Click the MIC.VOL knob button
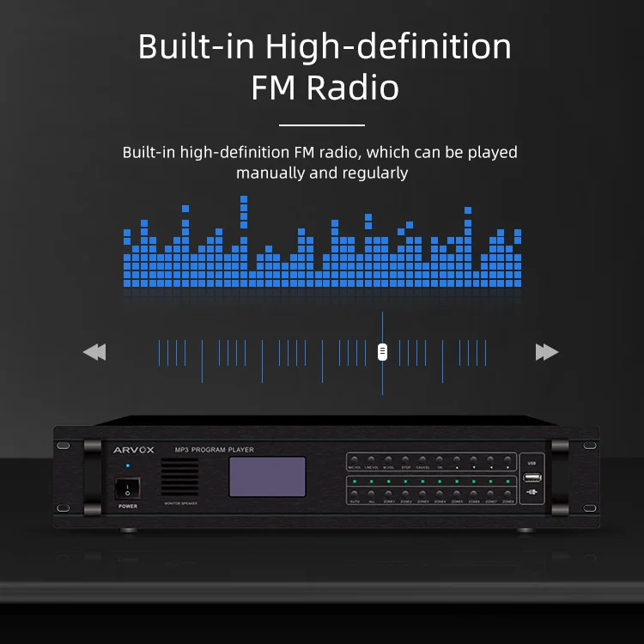644x644 pixels. tap(355, 459)
